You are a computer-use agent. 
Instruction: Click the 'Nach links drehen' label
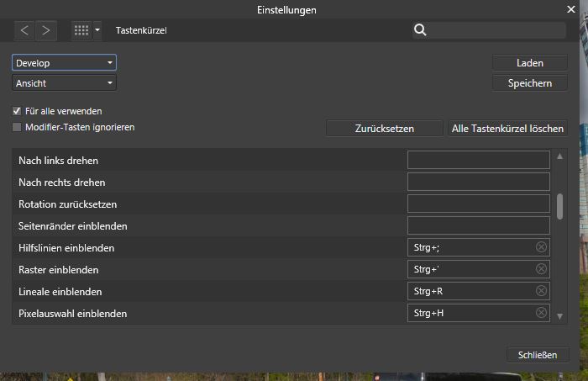[x=59, y=161]
